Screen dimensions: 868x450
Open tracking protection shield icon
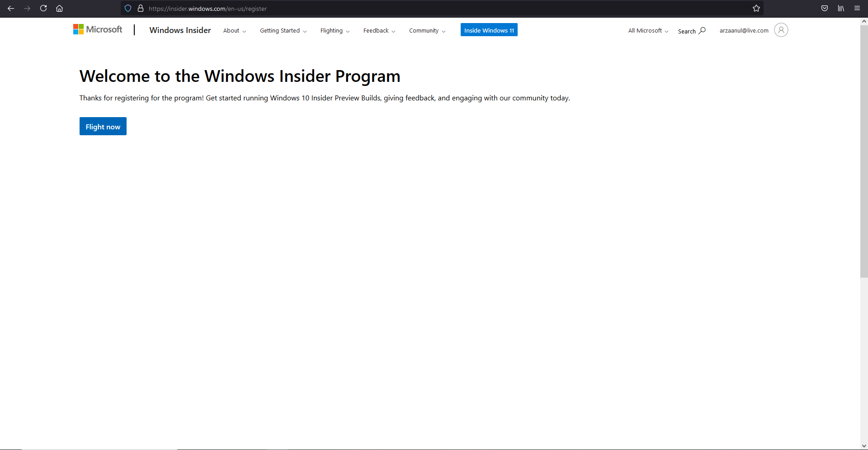click(128, 9)
